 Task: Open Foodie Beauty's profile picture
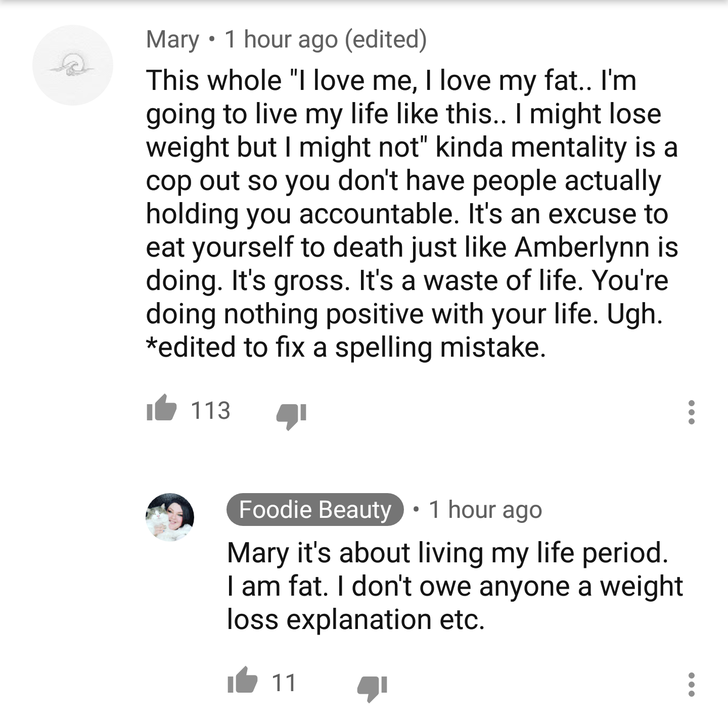tap(170, 517)
